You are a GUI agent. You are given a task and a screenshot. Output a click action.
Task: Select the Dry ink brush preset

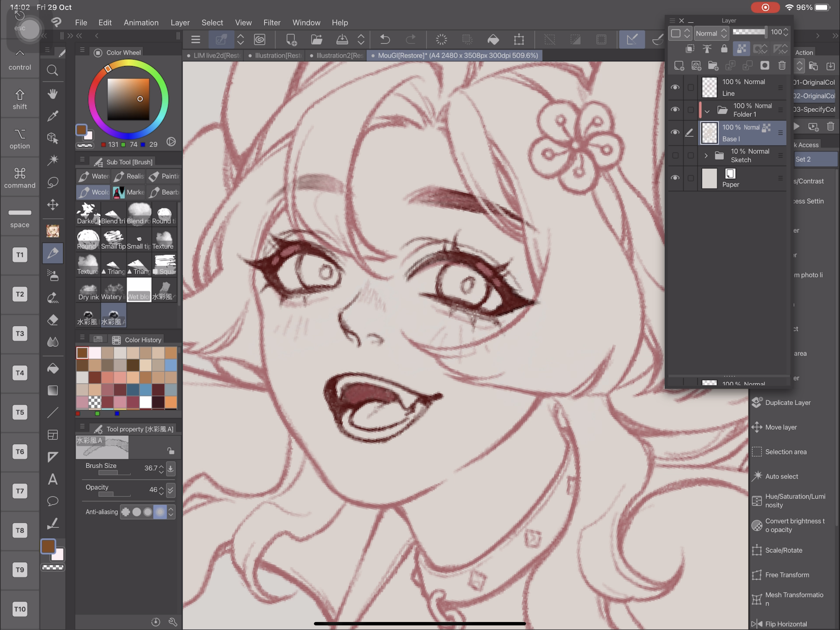click(88, 291)
